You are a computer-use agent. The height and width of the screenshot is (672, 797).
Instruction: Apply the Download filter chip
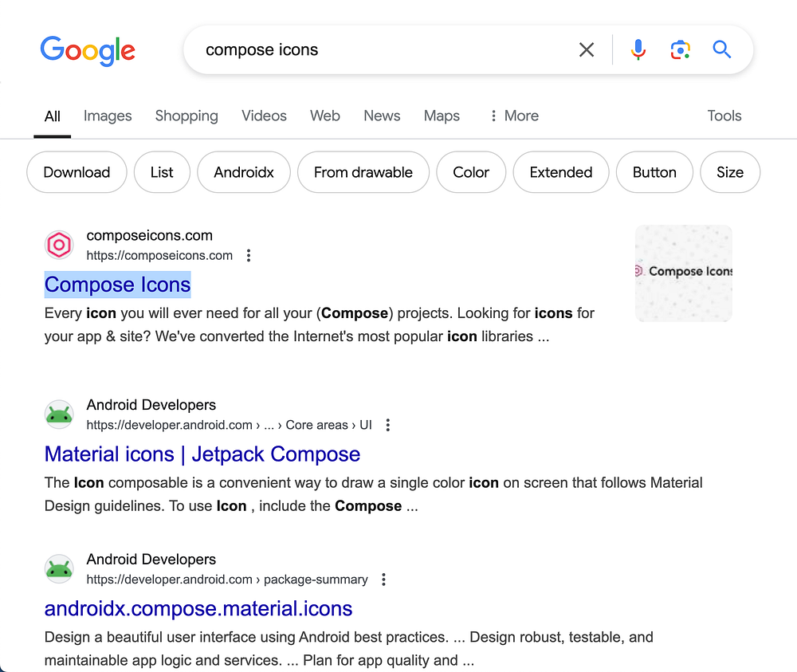[x=77, y=172]
